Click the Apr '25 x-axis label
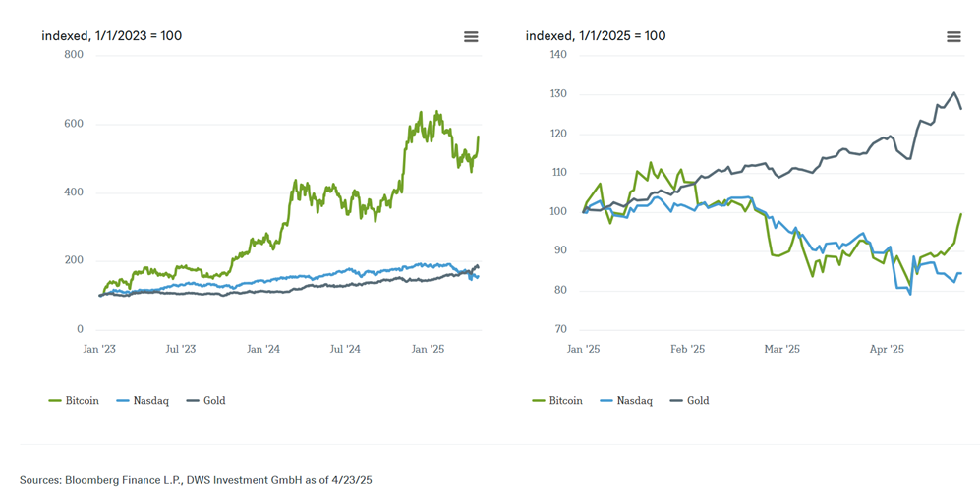This screenshot has height=494, width=980. 887,349
